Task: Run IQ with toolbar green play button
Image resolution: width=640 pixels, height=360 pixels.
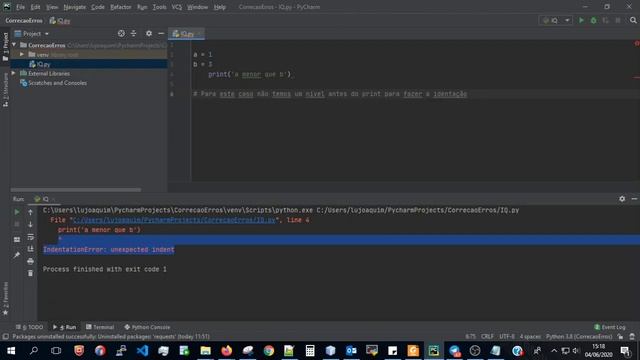Action: coord(581,20)
